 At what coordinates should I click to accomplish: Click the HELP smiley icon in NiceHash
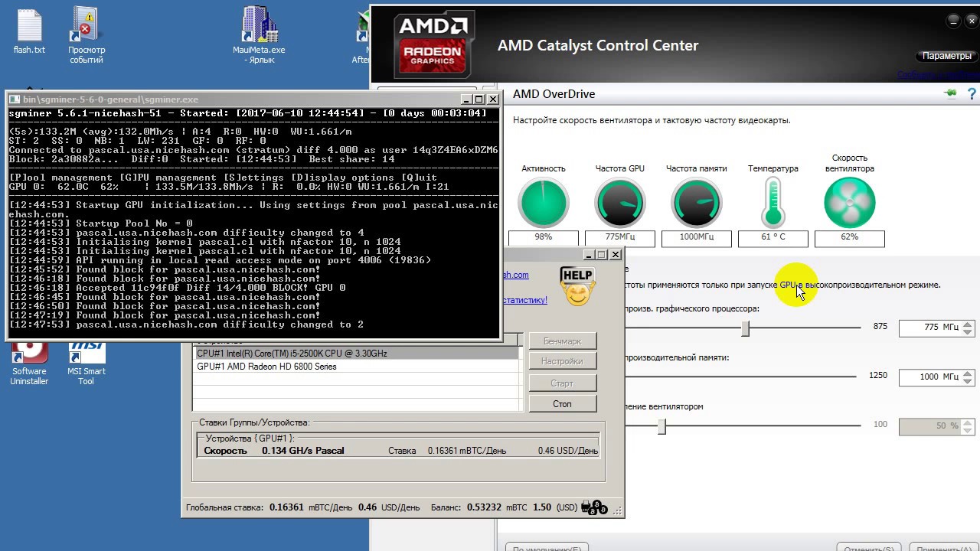(x=577, y=286)
